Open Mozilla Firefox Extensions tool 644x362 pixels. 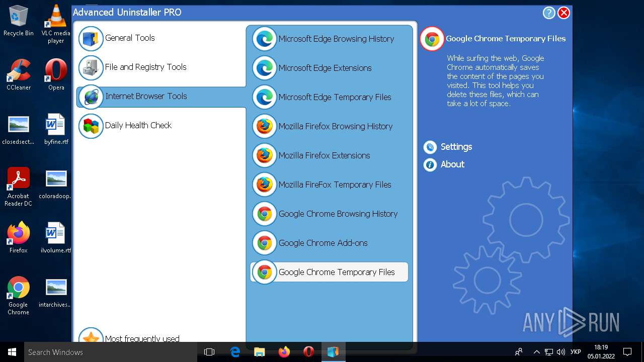point(324,155)
